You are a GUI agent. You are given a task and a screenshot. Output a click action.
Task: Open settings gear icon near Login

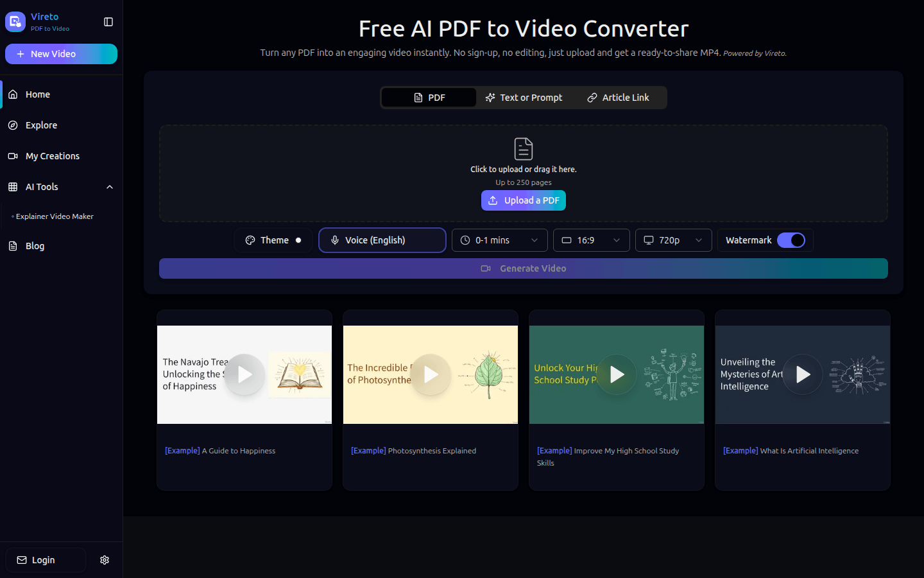coord(105,560)
